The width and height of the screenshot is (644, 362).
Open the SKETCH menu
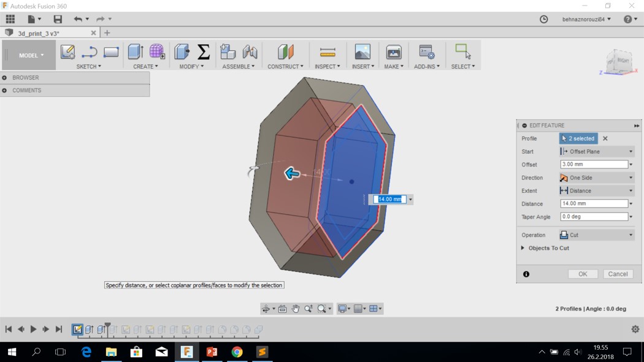click(x=88, y=66)
